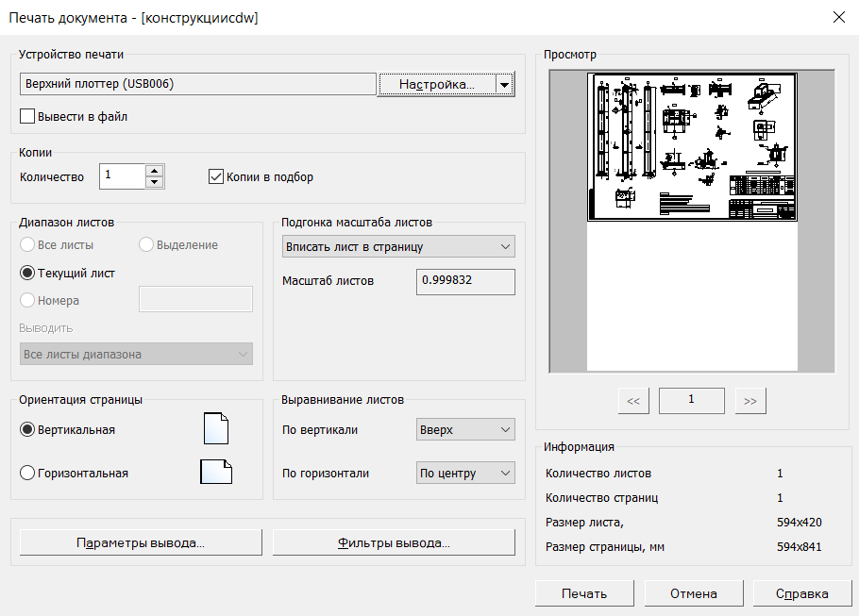Go to next preview page (>>)

coord(750,401)
